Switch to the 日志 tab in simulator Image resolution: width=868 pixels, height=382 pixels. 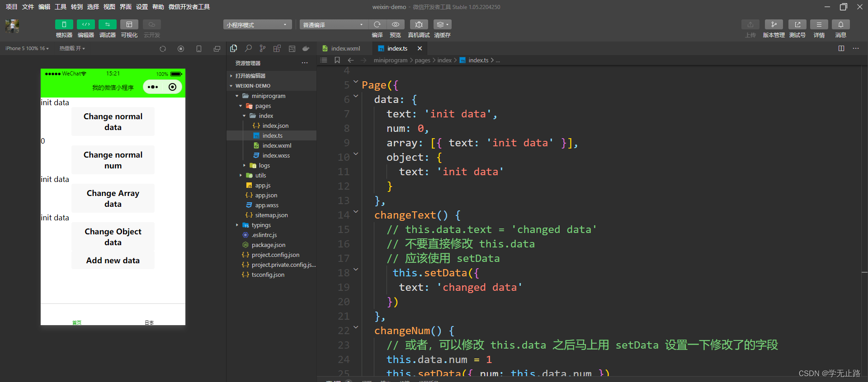point(149,322)
